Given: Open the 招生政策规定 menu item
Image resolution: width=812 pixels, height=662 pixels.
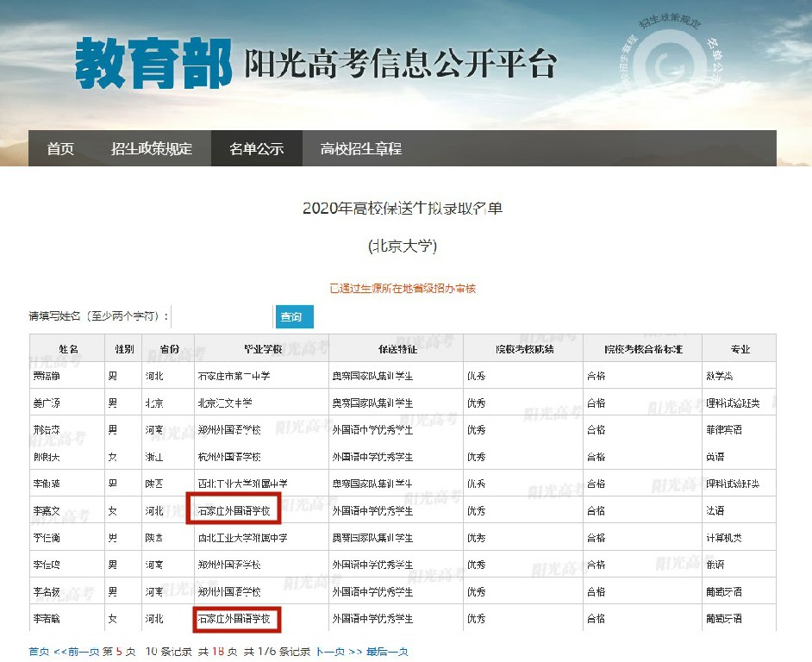Looking at the screenshot, I should click(151, 148).
